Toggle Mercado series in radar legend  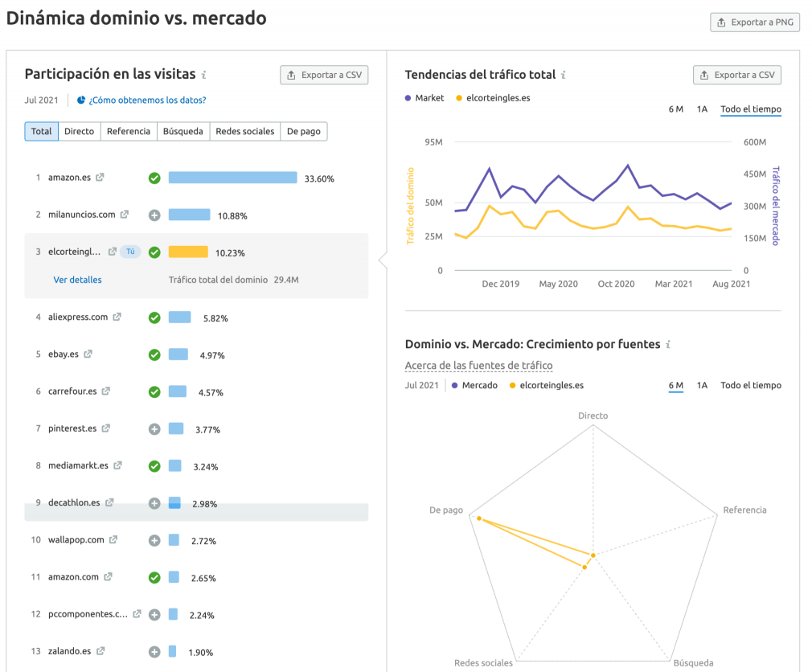tap(474, 385)
